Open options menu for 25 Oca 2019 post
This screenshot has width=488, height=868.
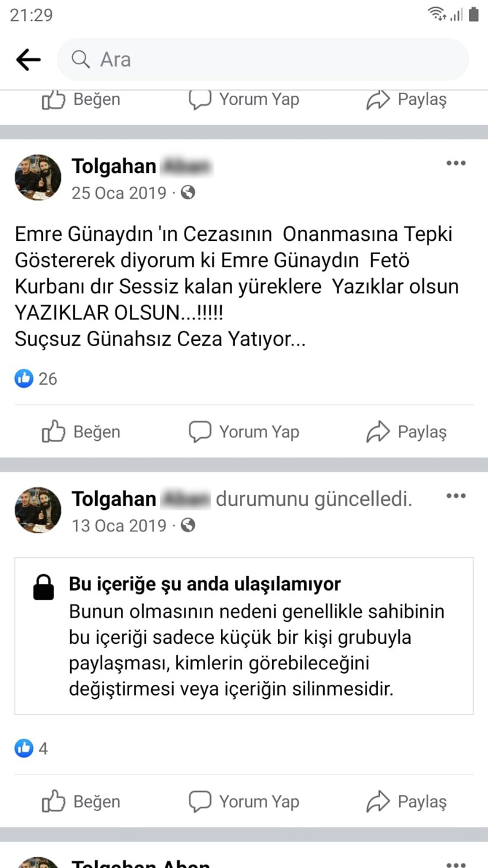click(456, 164)
